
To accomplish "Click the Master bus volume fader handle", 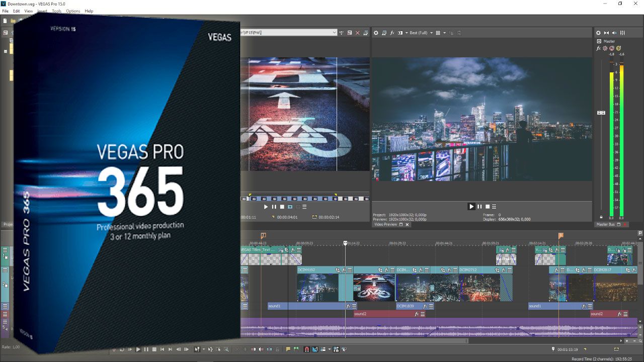I will tap(601, 113).
